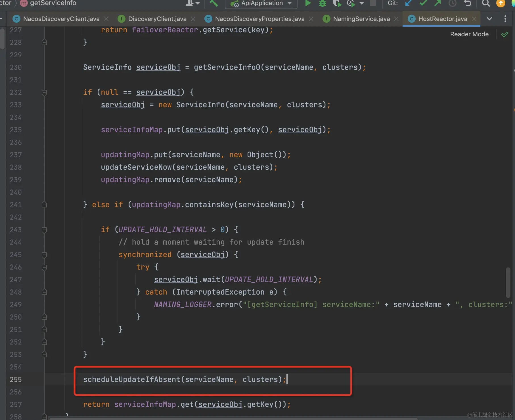
Task: Close the DiscoveryClient.java tab
Action: 193,19
